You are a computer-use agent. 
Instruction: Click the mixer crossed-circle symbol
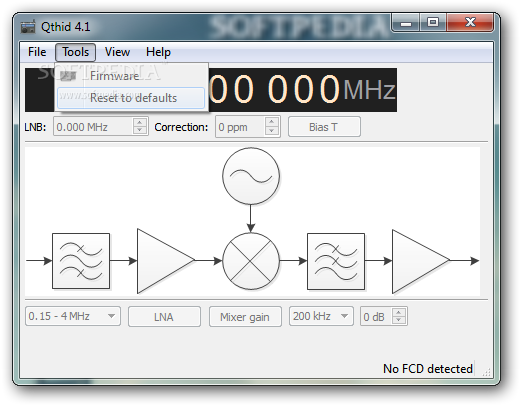[x=251, y=261]
